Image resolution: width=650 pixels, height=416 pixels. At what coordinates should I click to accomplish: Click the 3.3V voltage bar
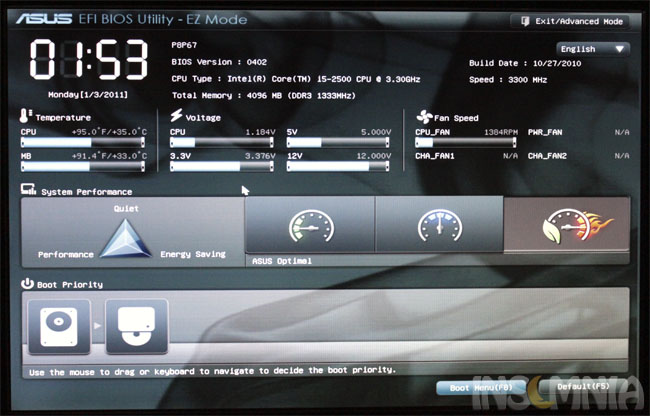[222, 167]
